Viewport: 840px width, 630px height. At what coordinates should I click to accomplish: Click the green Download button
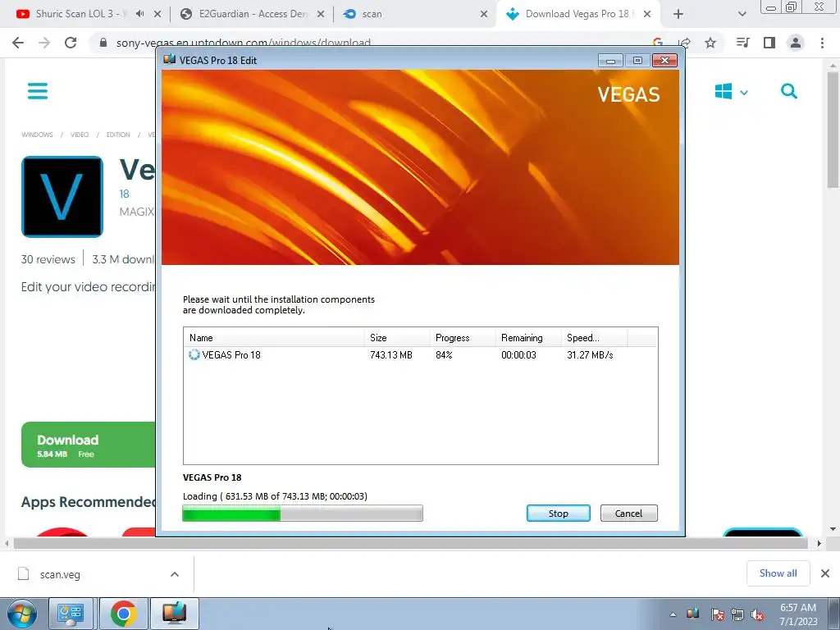(89, 445)
